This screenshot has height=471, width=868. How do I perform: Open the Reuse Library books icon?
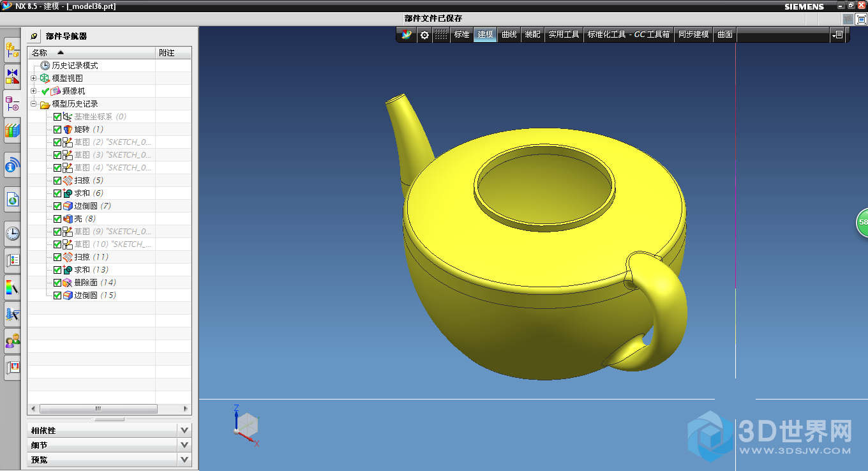click(x=12, y=130)
